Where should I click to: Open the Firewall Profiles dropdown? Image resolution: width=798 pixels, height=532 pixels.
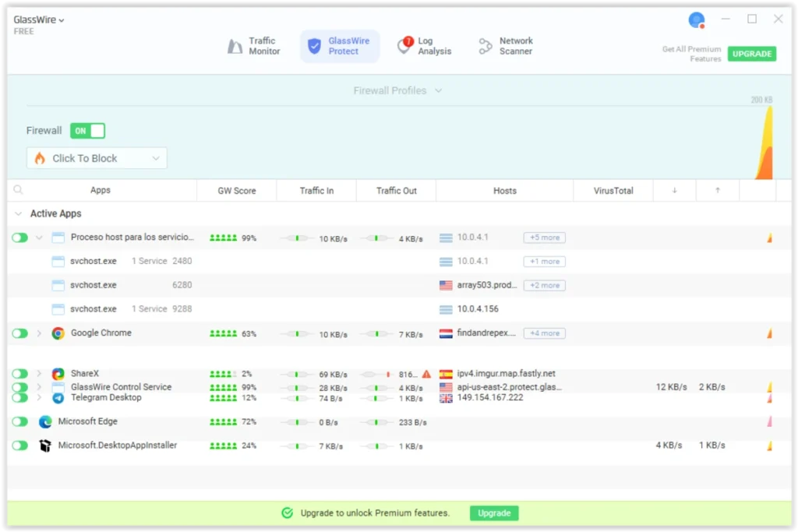tap(397, 90)
